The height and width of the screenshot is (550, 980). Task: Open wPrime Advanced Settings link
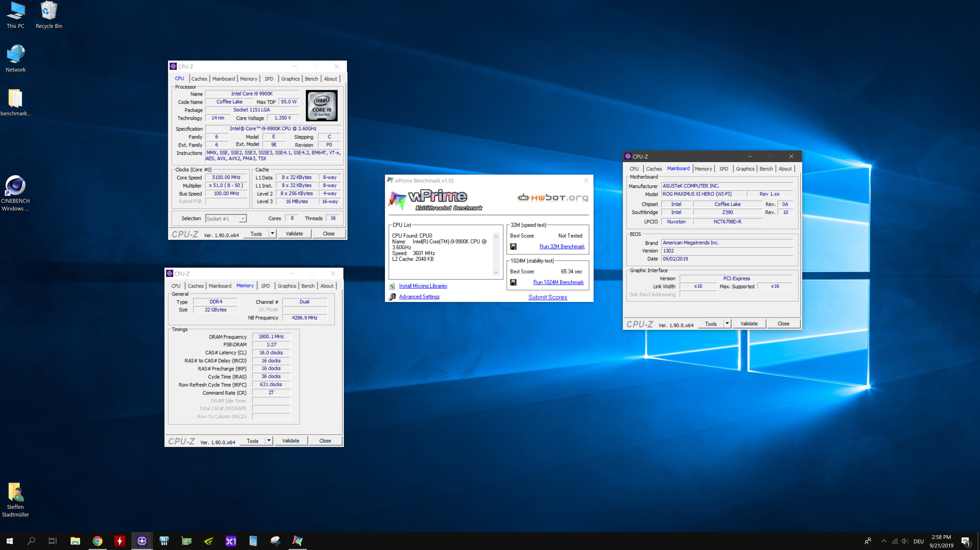point(419,296)
